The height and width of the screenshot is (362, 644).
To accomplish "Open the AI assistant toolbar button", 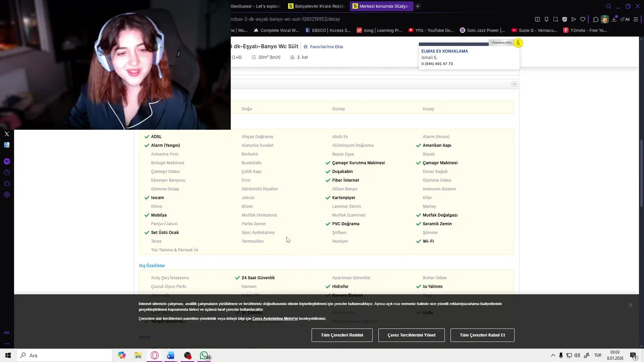I will [x=625, y=19].
